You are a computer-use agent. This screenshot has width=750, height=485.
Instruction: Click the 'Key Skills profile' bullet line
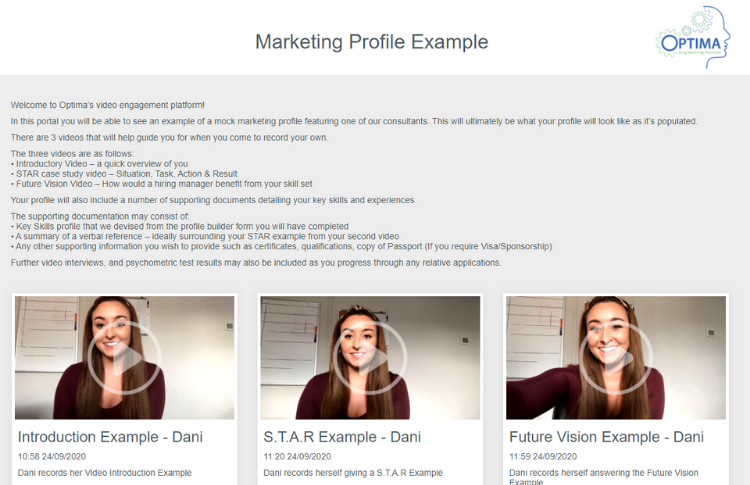[180, 226]
